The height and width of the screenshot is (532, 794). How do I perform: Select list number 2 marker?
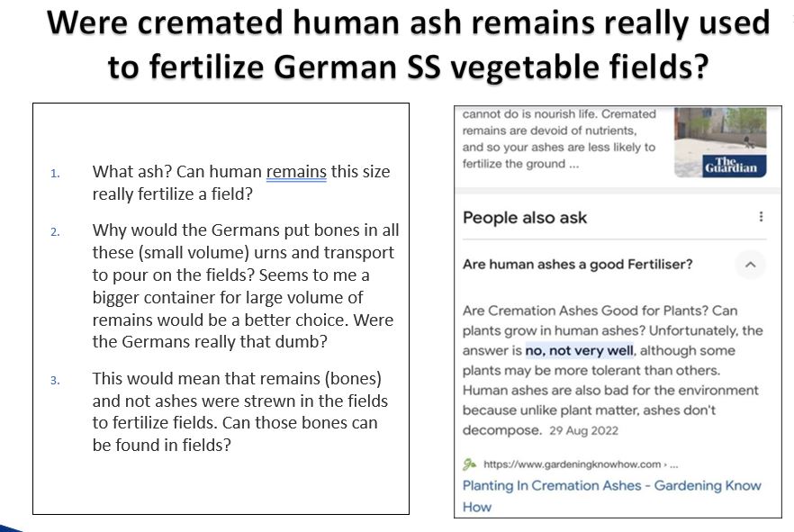pyautogui.click(x=55, y=232)
